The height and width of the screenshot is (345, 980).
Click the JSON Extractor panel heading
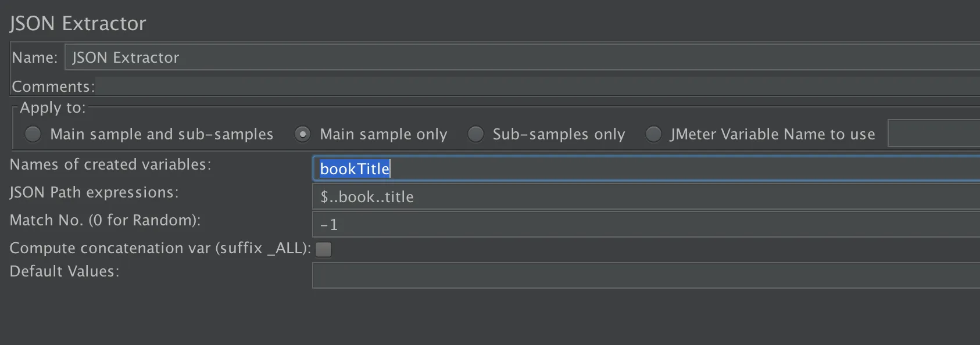click(x=78, y=24)
